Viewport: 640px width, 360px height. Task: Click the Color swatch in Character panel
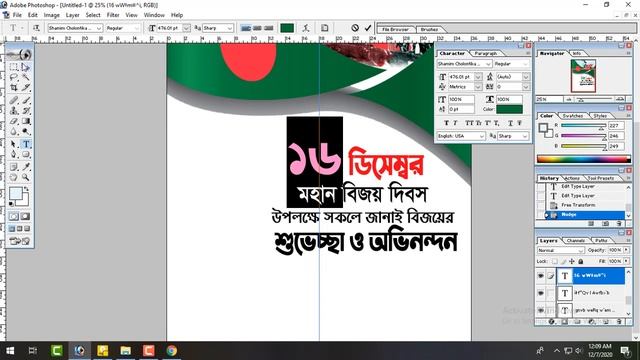coord(509,109)
